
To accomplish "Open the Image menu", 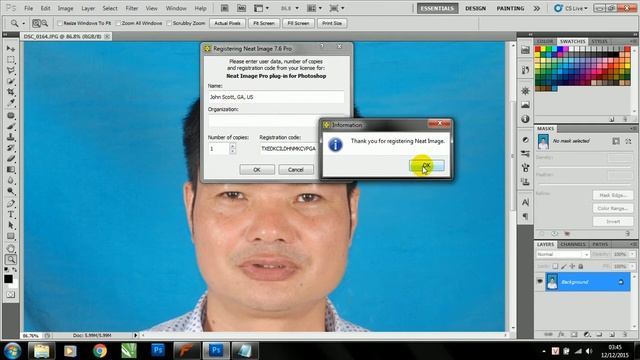I will click(x=65, y=8).
